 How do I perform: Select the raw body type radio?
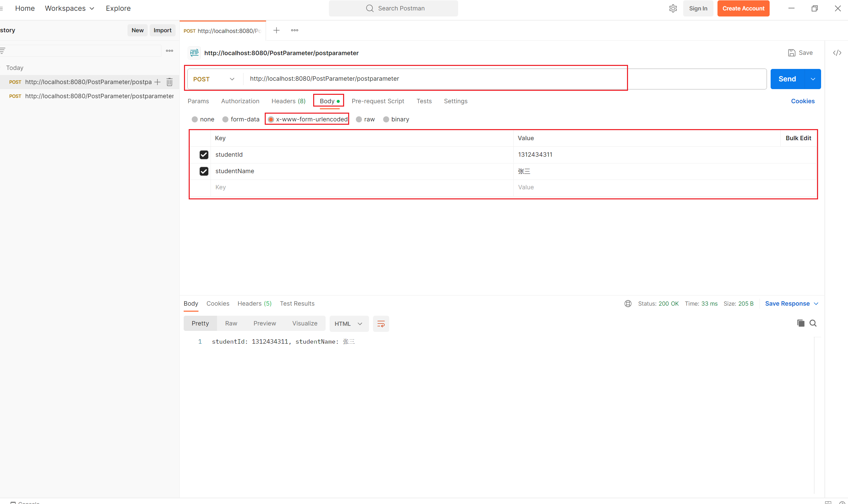click(359, 119)
